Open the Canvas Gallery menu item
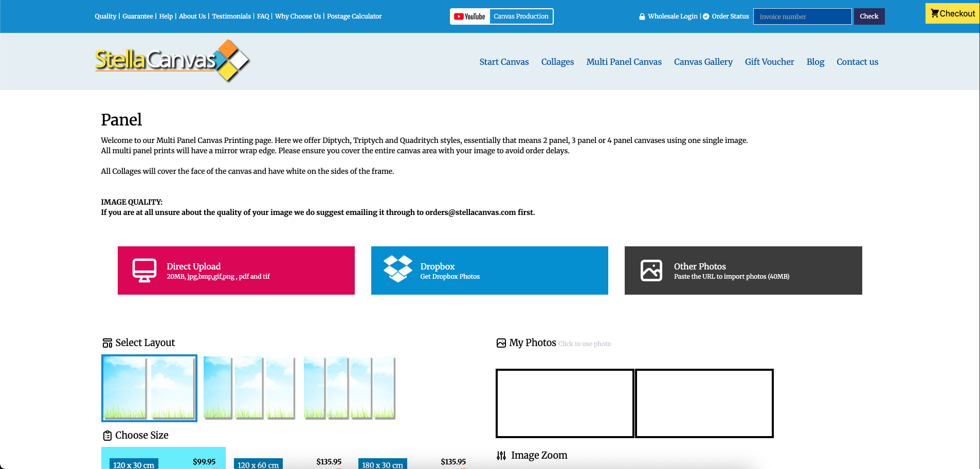The width and height of the screenshot is (980, 469). tap(703, 62)
